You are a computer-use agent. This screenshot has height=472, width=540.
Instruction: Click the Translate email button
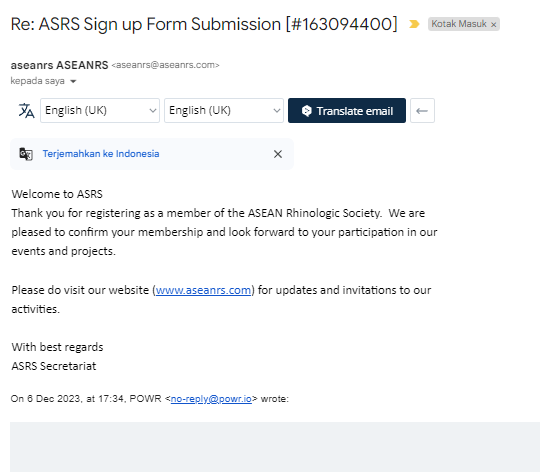coord(347,111)
